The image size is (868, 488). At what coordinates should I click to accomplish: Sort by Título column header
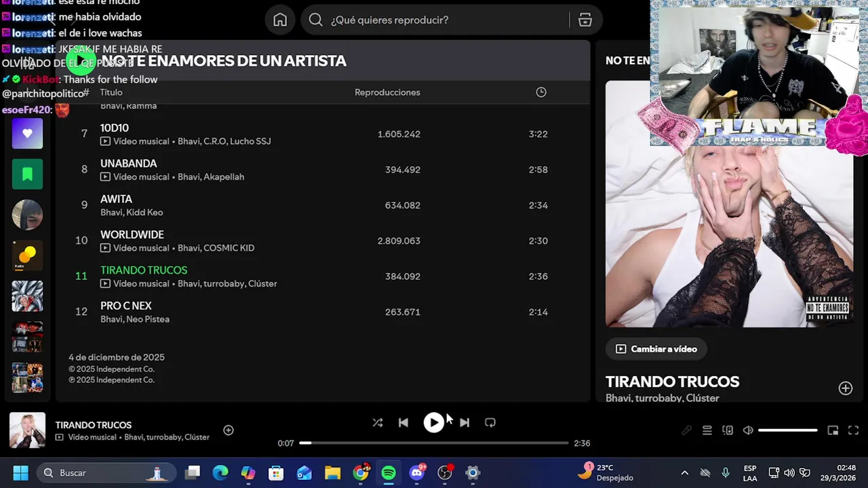pyautogui.click(x=111, y=92)
